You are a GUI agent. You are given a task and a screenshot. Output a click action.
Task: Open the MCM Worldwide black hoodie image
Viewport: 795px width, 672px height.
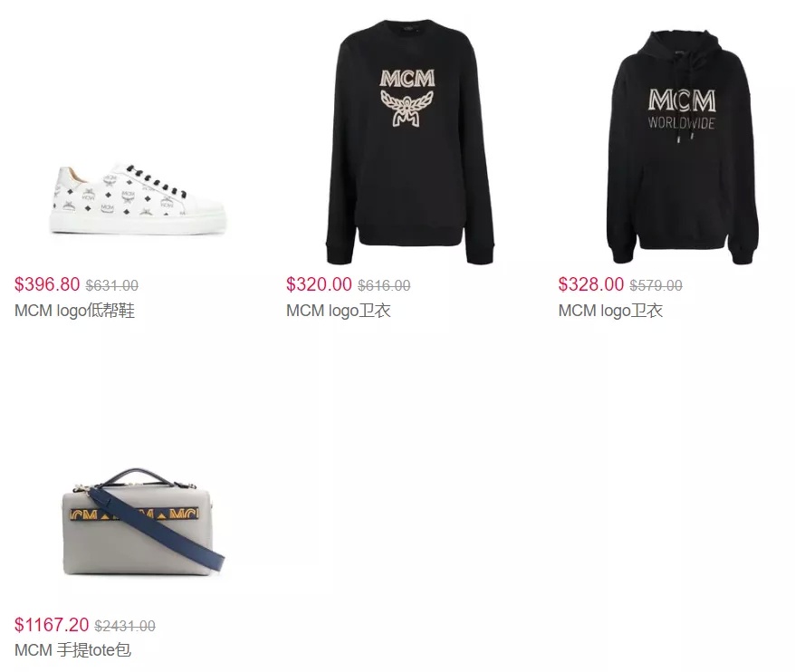point(682,147)
